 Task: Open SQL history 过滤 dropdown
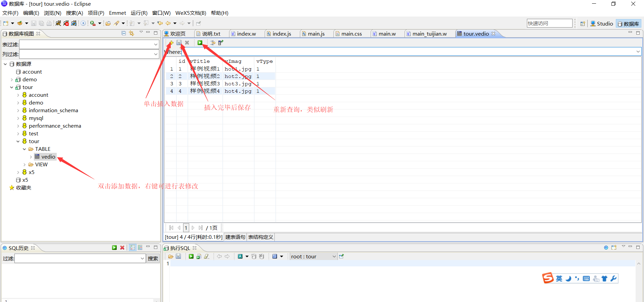(143, 258)
